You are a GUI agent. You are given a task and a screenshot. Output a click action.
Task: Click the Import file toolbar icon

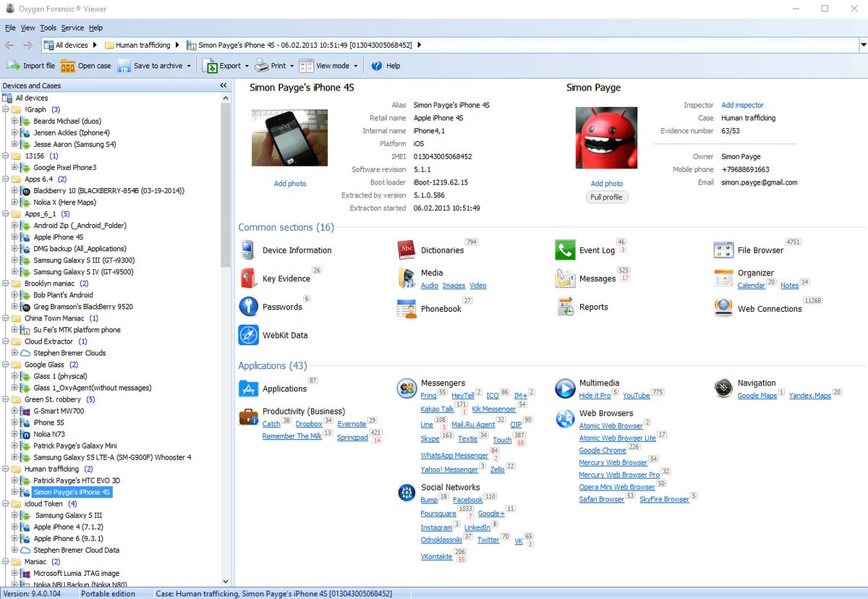[13, 65]
